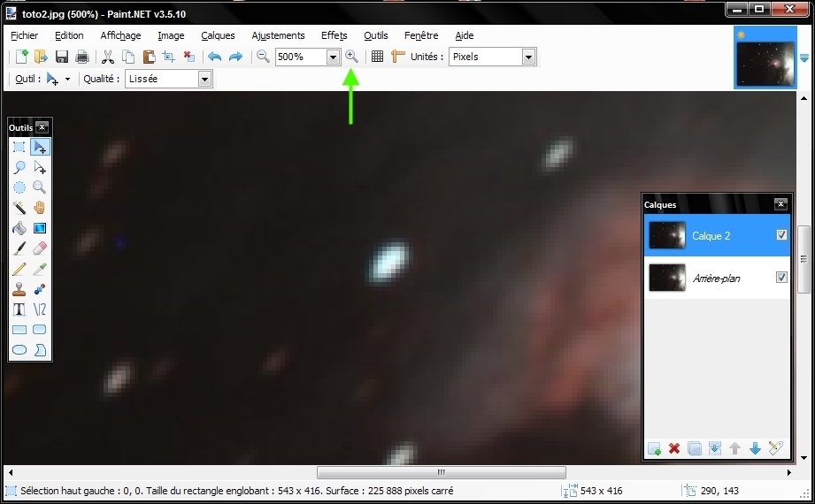Image resolution: width=815 pixels, height=504 pixels.
Task: Save the image with the floppy icon
Action: 62,57
